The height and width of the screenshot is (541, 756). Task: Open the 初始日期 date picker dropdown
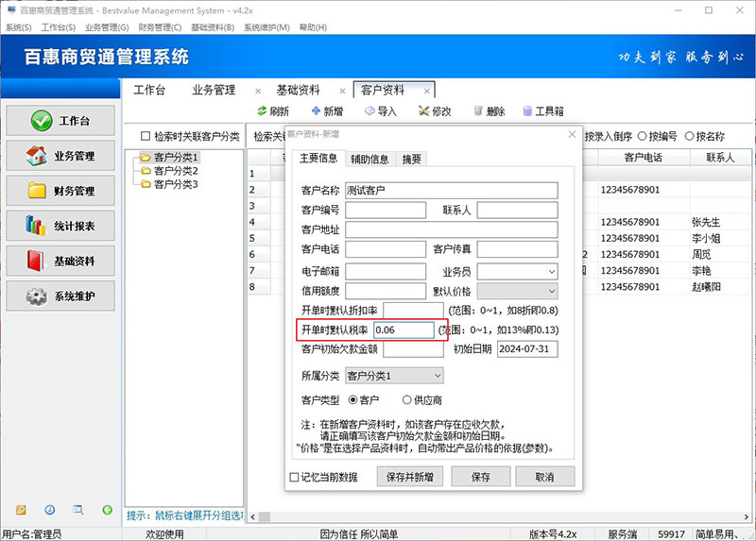pos(550,349)
